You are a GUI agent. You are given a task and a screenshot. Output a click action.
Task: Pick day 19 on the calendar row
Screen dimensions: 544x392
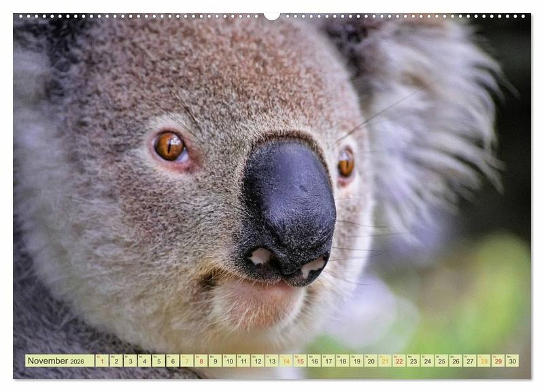[356, 361]
